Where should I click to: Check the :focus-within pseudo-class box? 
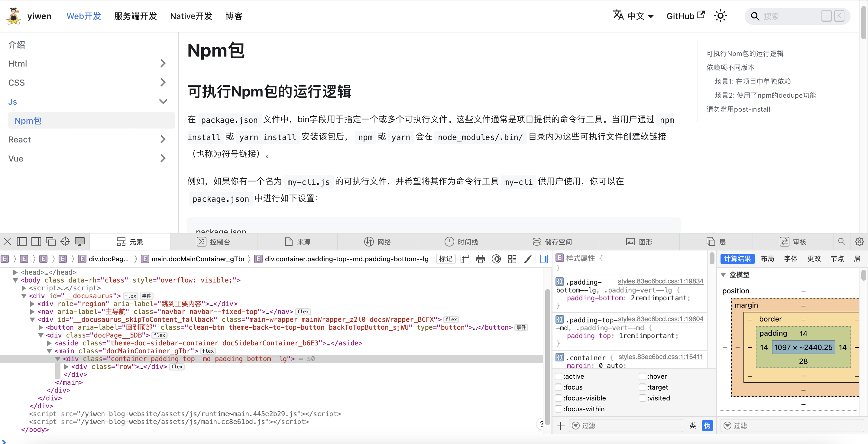(x=559, y=409)
